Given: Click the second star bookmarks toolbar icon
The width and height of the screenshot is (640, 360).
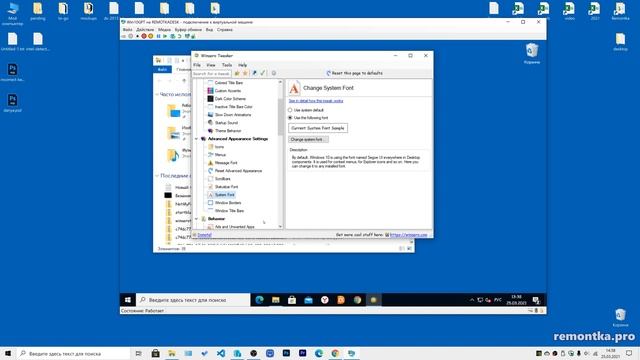Looking at the screenshot, I should (x=245, y=73).
